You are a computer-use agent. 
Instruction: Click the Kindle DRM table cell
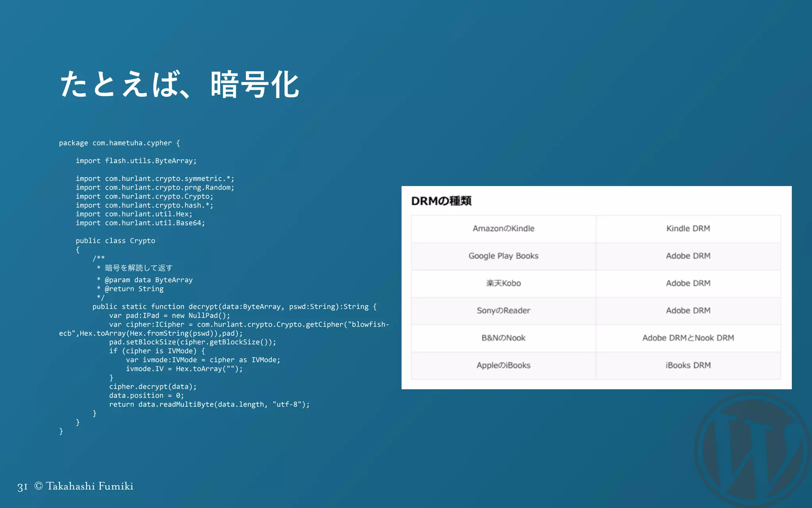[688, 229]
